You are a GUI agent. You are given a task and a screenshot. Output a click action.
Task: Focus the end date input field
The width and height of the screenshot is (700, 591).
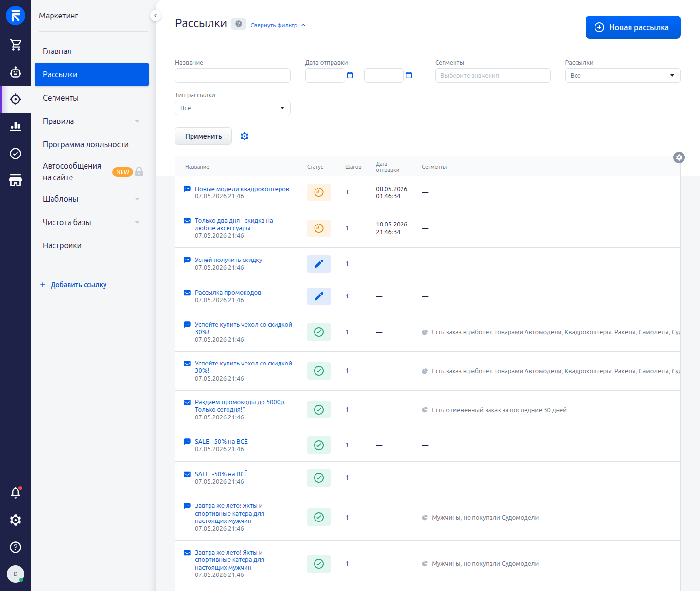384,75
